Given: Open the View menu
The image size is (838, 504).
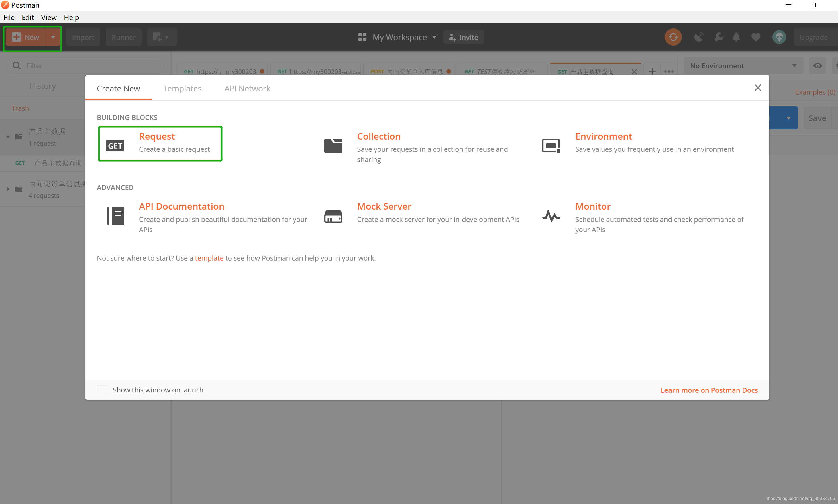Looking at the screenshot, I should (x=49, y=17).
